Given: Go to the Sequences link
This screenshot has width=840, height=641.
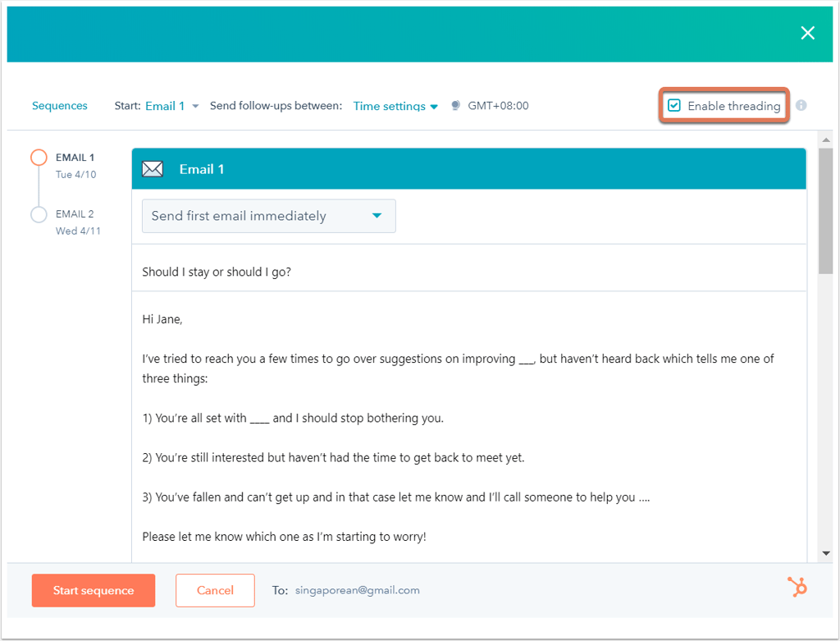Looking at the screenshot, I should 59,106.
